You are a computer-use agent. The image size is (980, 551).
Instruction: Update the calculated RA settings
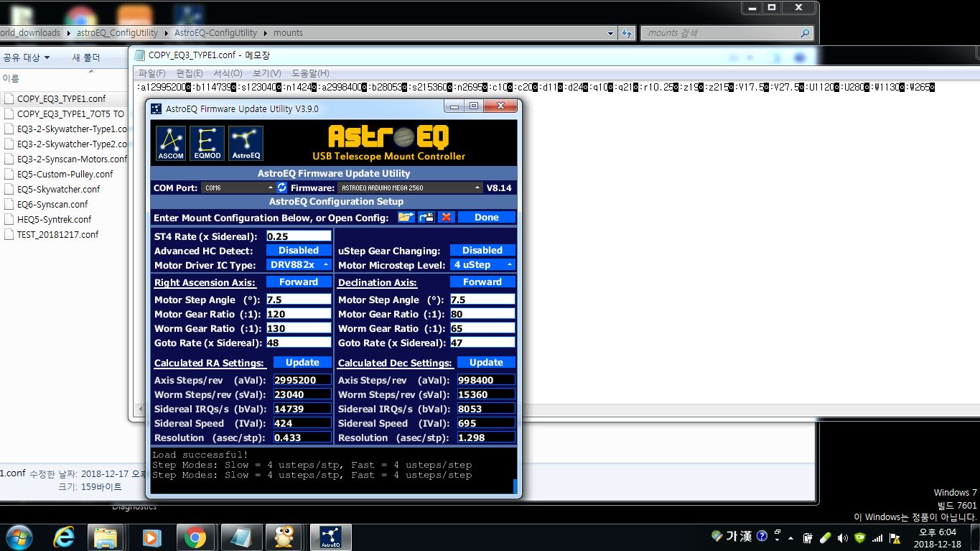coord(302,362)
